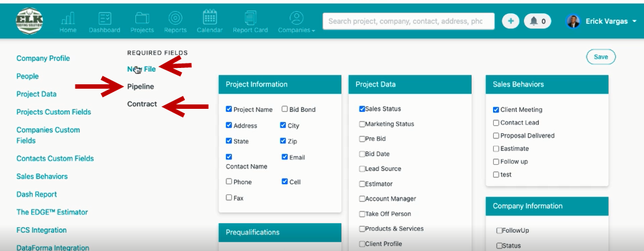Uncheck the State checkbox

(x=229, y=141)
